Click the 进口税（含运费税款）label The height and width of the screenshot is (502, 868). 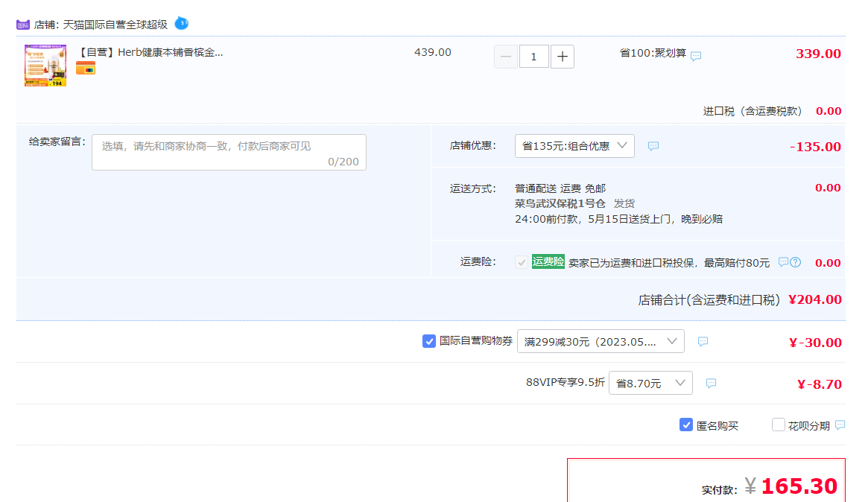(753, 111)
